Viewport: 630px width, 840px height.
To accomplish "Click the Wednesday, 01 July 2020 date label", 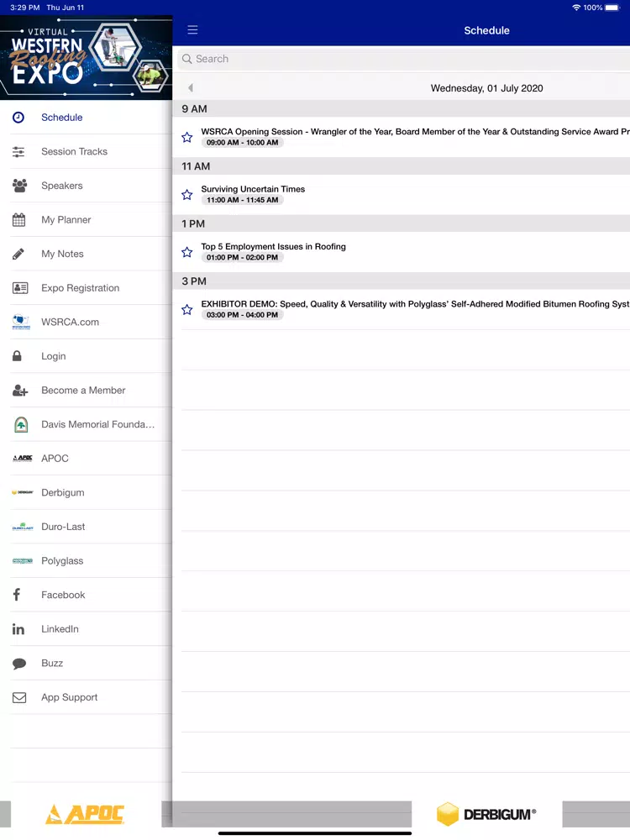I will [486, 88].
